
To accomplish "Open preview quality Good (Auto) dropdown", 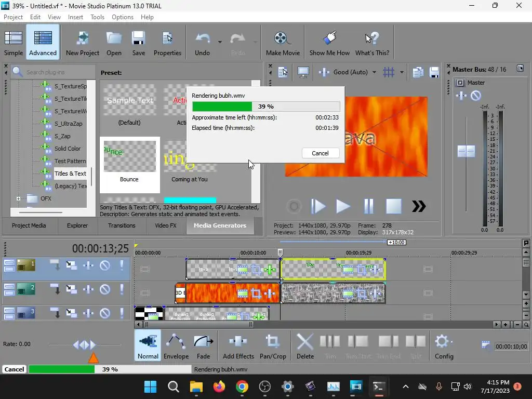I will pos(374,72).
